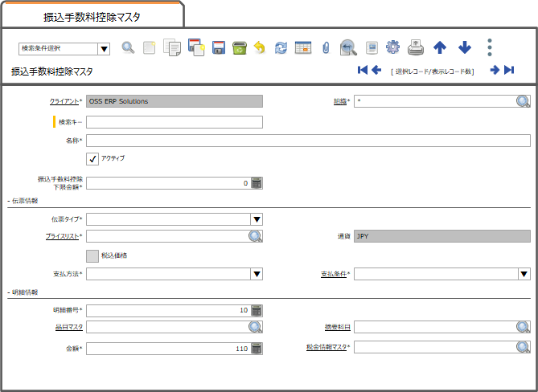Collapse the 明細情報 section

click(x=23, y=292)
